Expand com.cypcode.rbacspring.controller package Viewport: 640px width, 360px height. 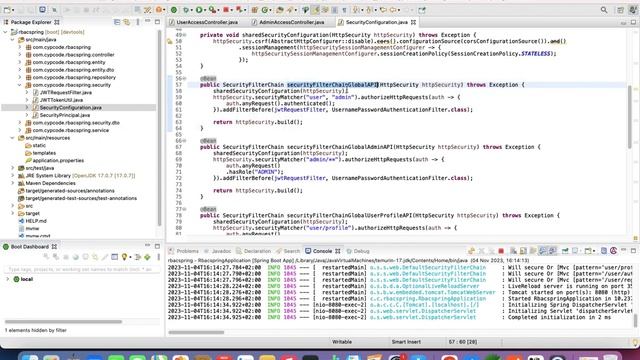tap(20, 55)
